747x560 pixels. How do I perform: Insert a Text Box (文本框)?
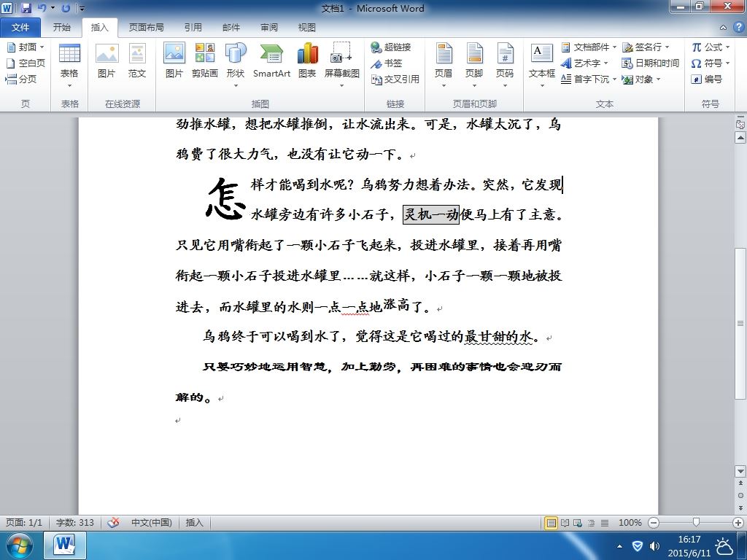click(x=542, y=66)
